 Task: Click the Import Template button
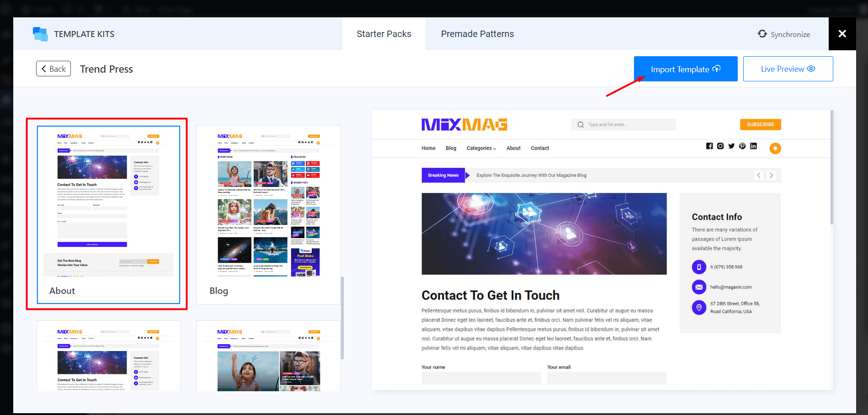pyautogui.click(x=685, y=69)
